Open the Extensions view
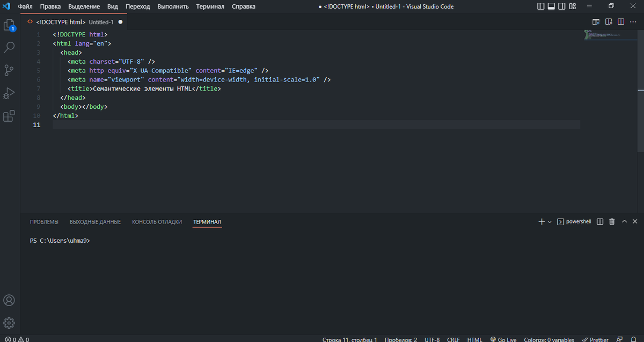This screenshot has width=644, height=342. tap(9, 116)
